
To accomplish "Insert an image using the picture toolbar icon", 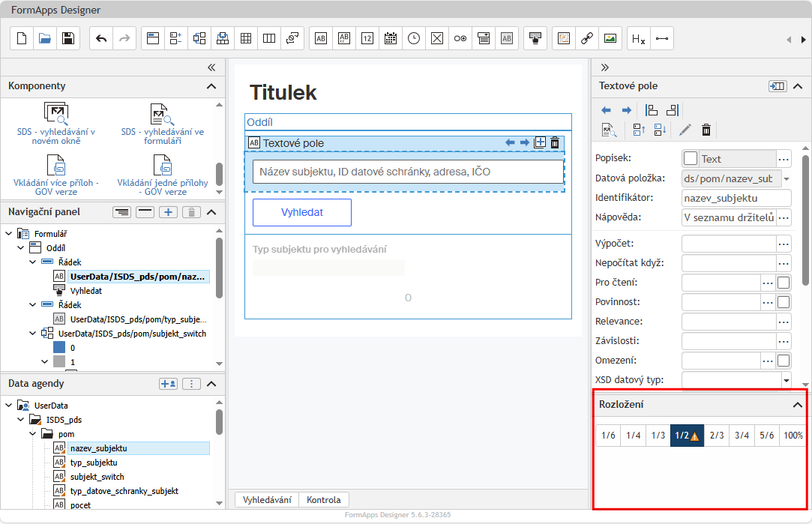I will [x=610, y=38].
